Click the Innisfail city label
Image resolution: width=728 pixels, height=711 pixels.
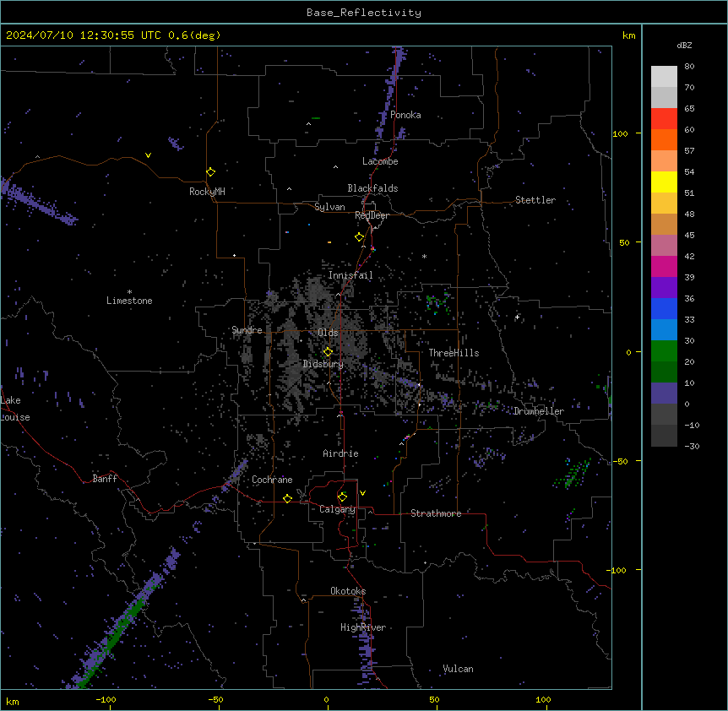point(350,275)
